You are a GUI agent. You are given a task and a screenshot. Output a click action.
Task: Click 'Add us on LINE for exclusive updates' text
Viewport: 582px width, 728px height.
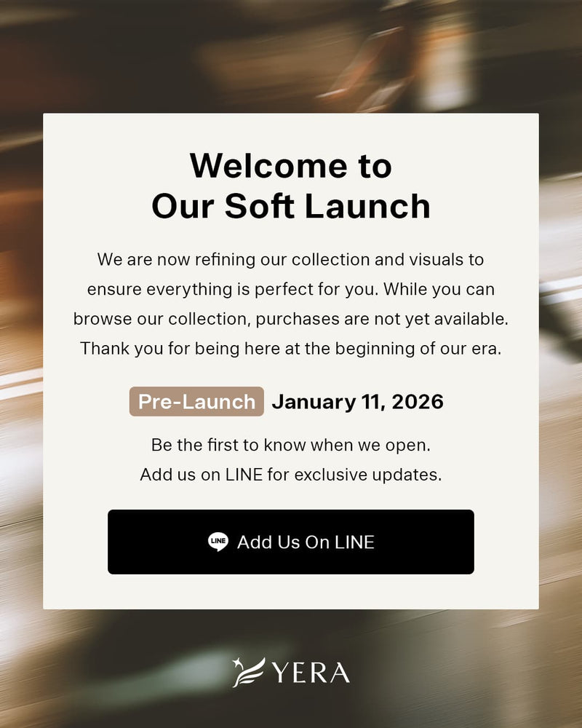[x=291, y=475]
